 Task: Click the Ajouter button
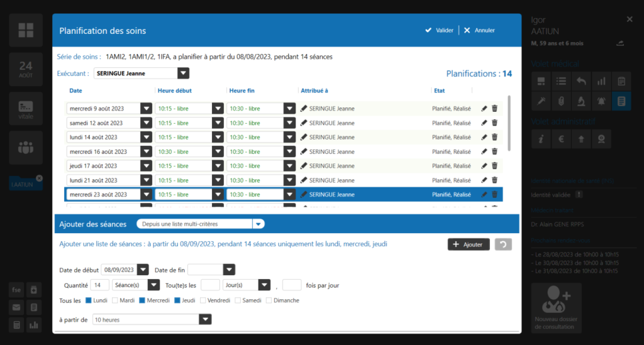(469, 244)
